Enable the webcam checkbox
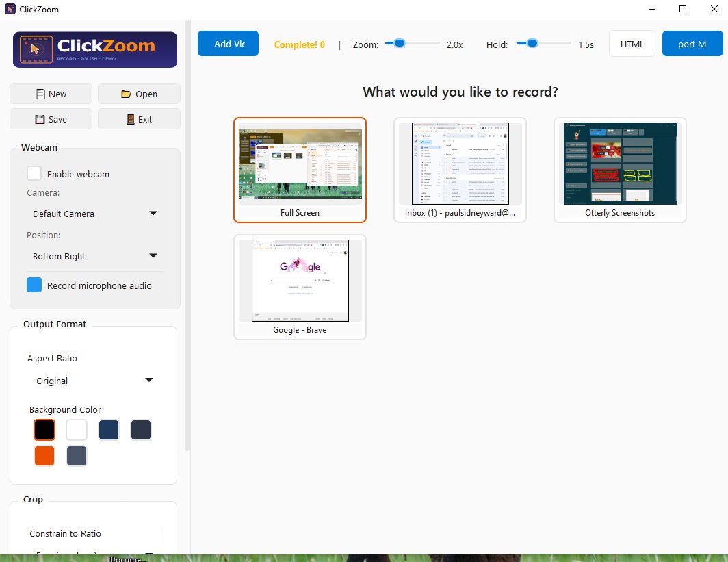The height and width of the screenshot is (562, 728). coord(34,173)
